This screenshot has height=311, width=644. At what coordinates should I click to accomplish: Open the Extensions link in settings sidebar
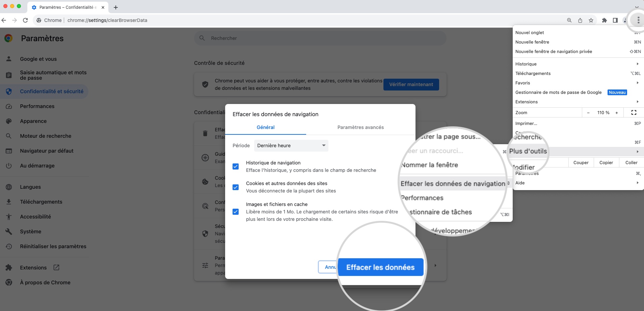[33, 267]
